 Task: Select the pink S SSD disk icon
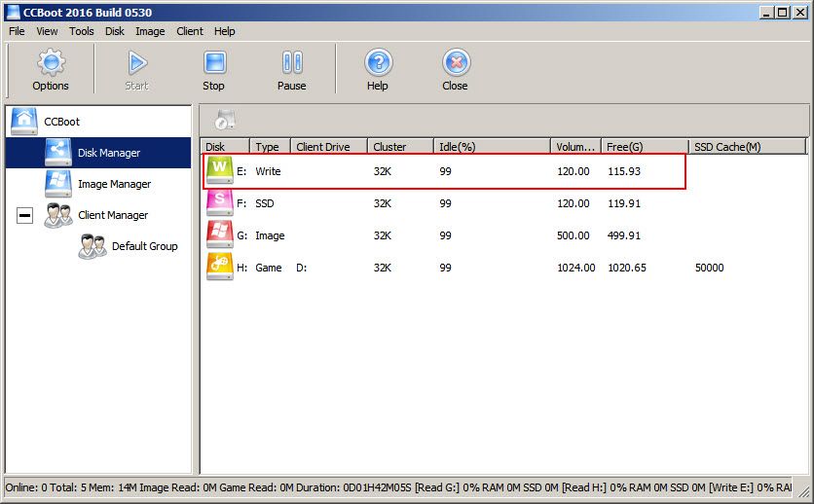coord(220,202)
